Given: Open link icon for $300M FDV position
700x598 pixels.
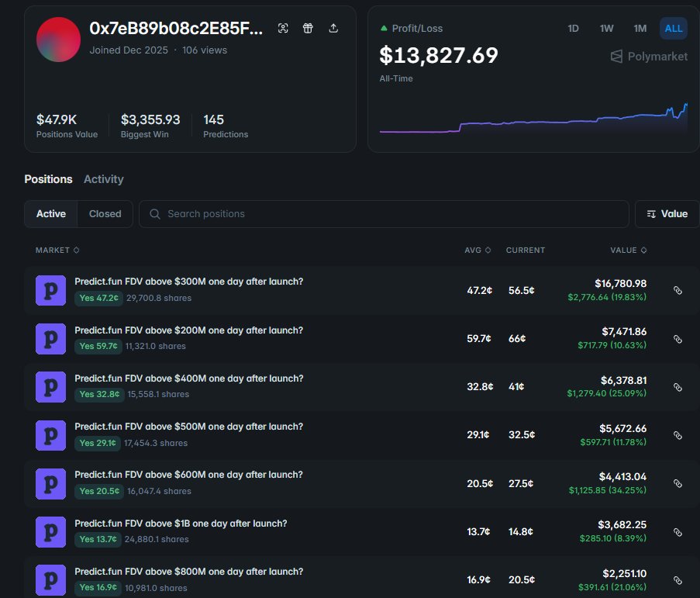Looking at the screenshot, I should coord(678,290).
